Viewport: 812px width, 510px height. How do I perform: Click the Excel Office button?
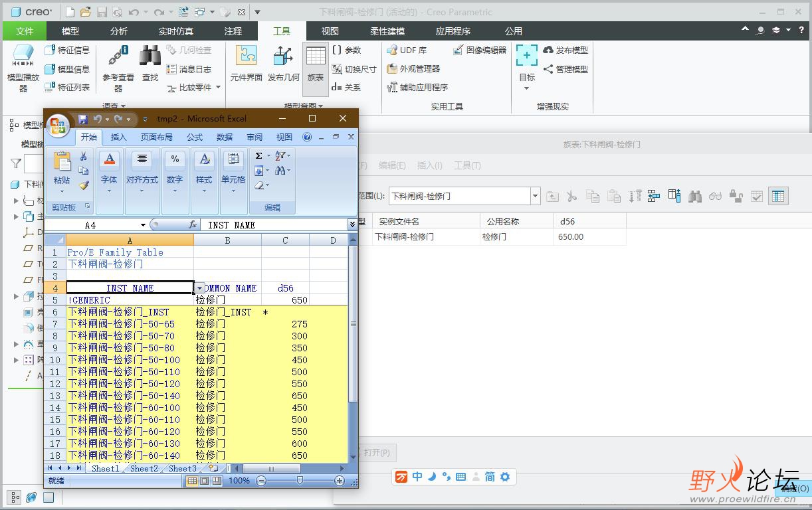tap(58, 125)
